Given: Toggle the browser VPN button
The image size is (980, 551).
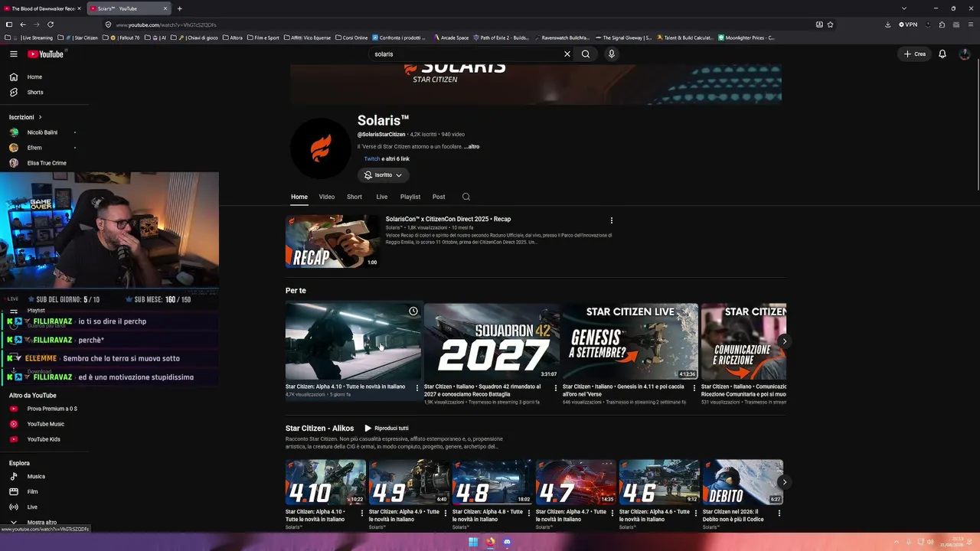Looking at the screenshot, I should (908, 24).
